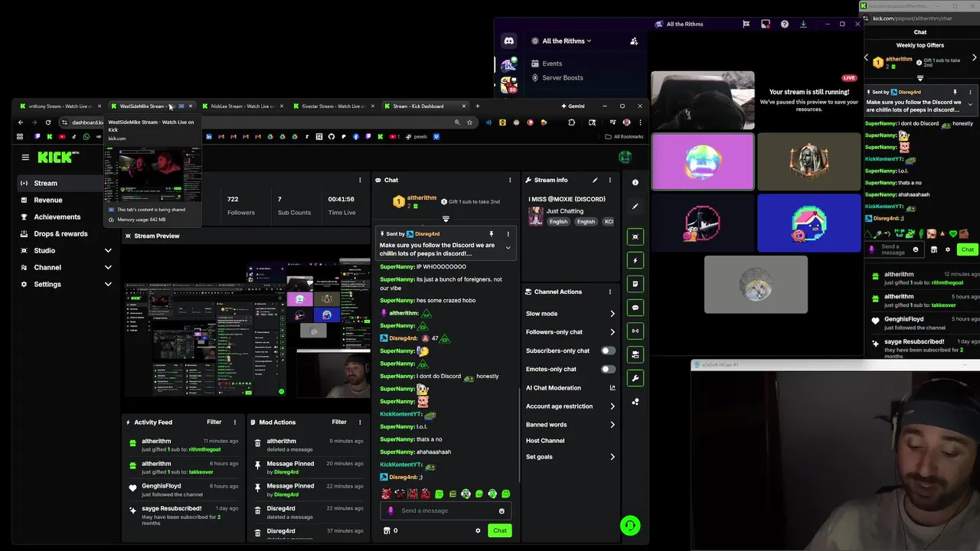Open Stream info panel three-dot menu
Screen dimensions: 980x551
coord(610,180)
